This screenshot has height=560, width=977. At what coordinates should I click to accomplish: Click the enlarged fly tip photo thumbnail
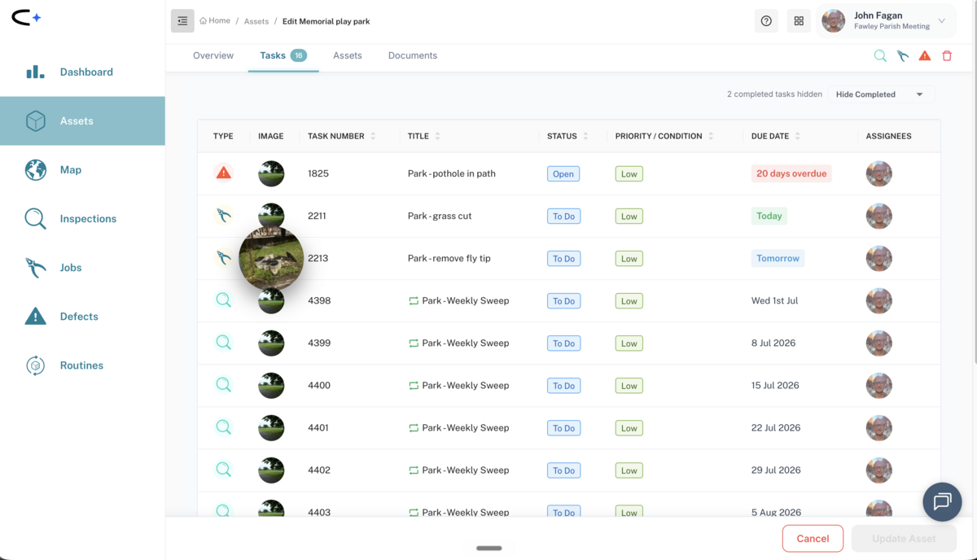[271, 259]
